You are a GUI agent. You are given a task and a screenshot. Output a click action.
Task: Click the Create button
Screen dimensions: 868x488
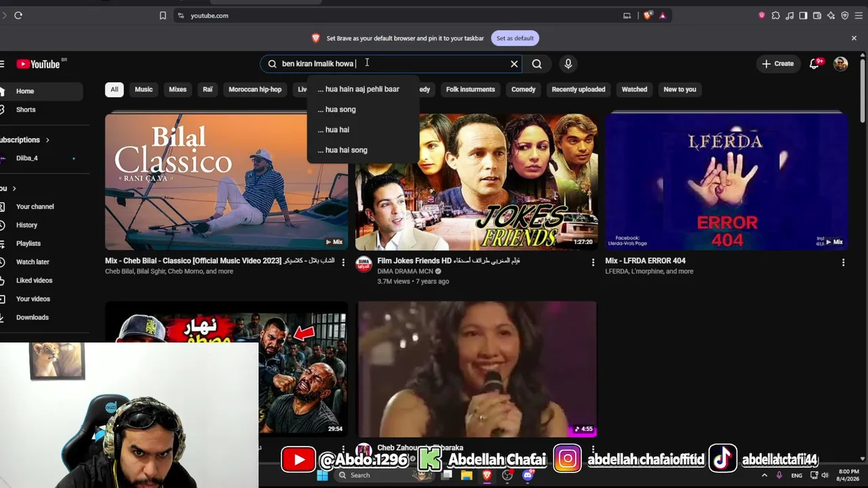click(x=777, y=64)
